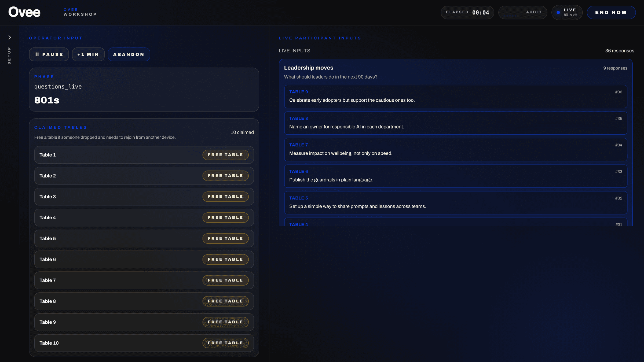Image resolution: width=644 pixels, height=362 pixels.
Task: Click the Ovee logo
Action: point(24,12)
